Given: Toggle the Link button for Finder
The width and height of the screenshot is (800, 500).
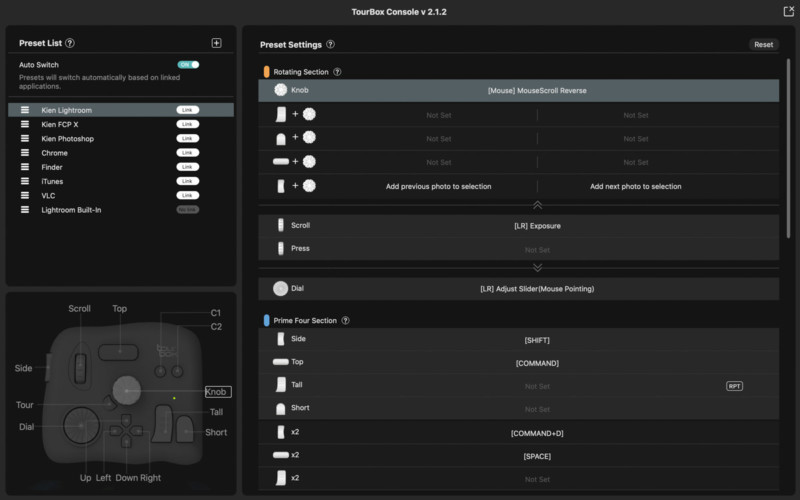Looking at the screenshot, I should [188, 167].
